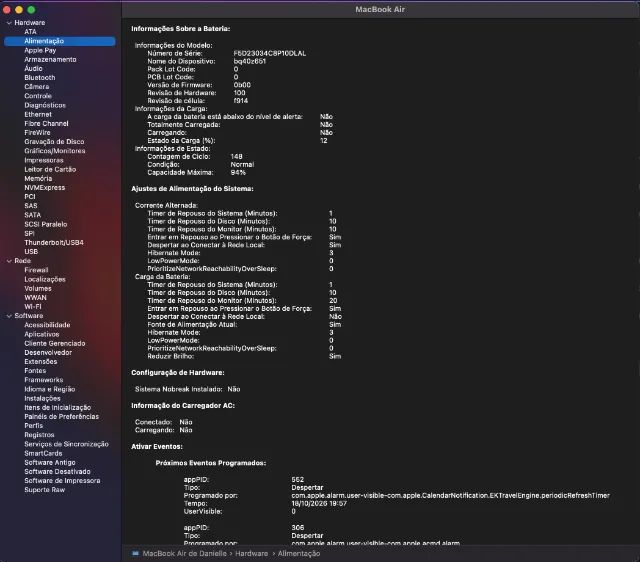The image size is (640, 562).
Task: Open Apple Pay in the sidebar
Action: coord(40,50)
